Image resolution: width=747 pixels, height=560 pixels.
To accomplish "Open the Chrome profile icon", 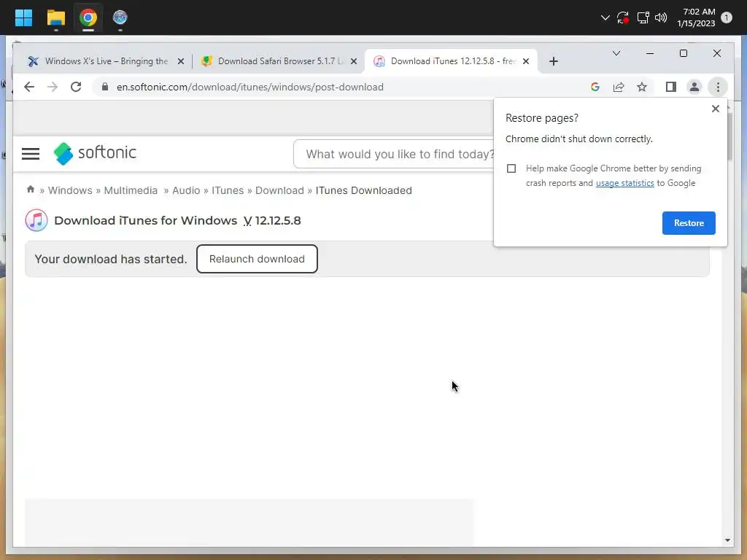I will (x=694, y=87).
